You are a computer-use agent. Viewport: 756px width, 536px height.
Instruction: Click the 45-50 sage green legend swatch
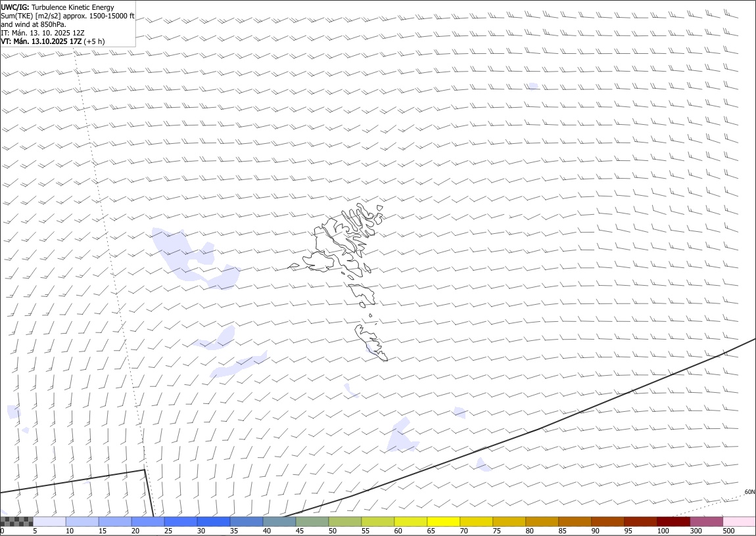click(x=312, y=522)
